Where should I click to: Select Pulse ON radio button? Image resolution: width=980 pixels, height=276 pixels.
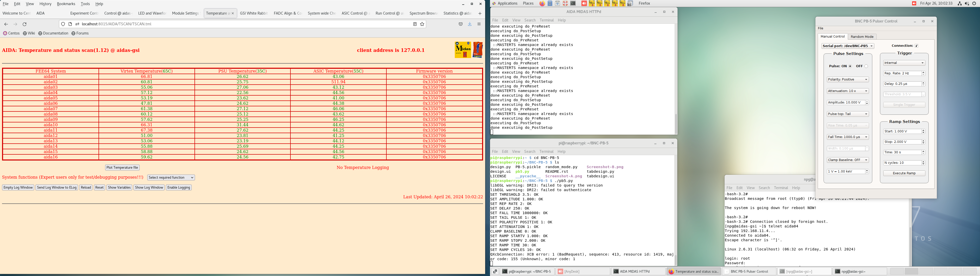coord(850,66)
